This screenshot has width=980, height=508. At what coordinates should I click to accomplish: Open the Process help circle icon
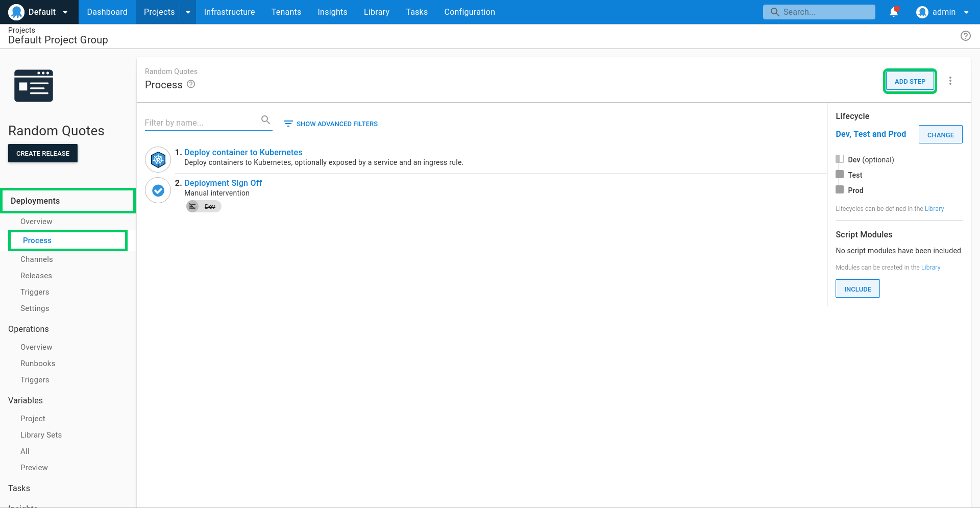tap(191, 84)
